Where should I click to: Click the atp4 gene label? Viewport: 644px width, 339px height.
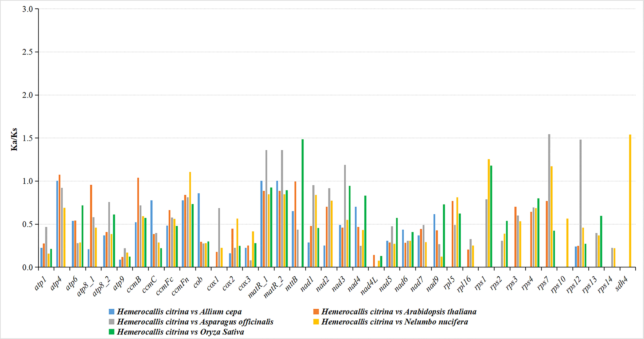(x=56, y=284)
